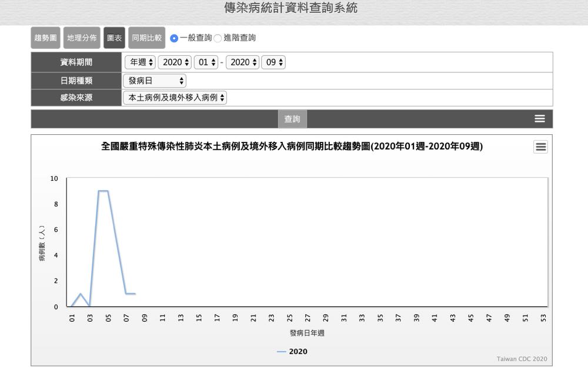Open the 本土病例及境外移入病例 source dropdown
Screen dimensions: 588x368
(x=175, y=98)
